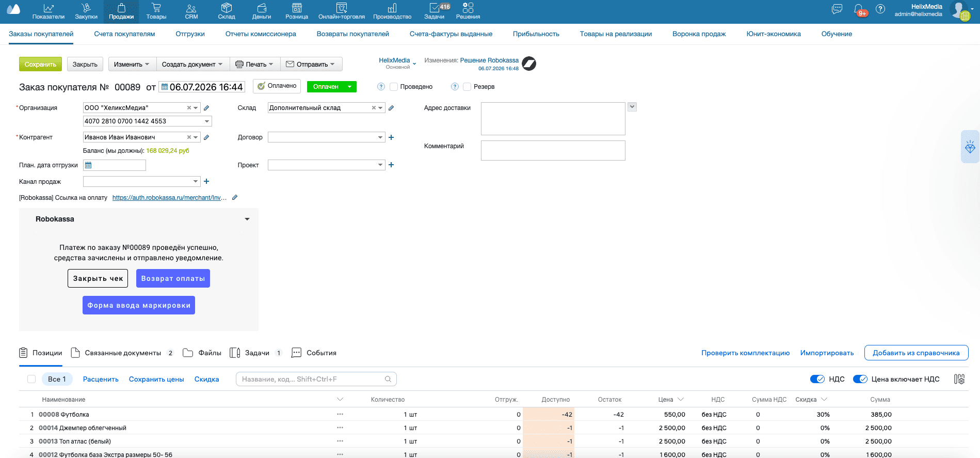Open the notifications bell icon
Image resolution: width=980 pixels, height=458 pixels.
click(859, 9)
